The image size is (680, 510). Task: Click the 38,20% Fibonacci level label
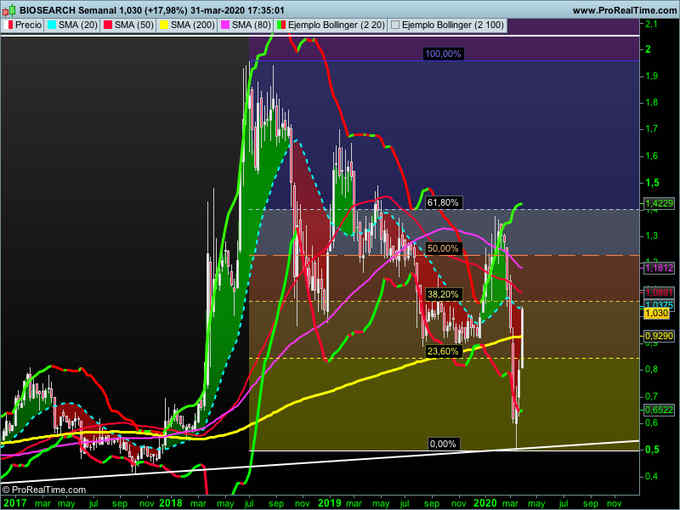pyautogui.click(x=443, y=294)
